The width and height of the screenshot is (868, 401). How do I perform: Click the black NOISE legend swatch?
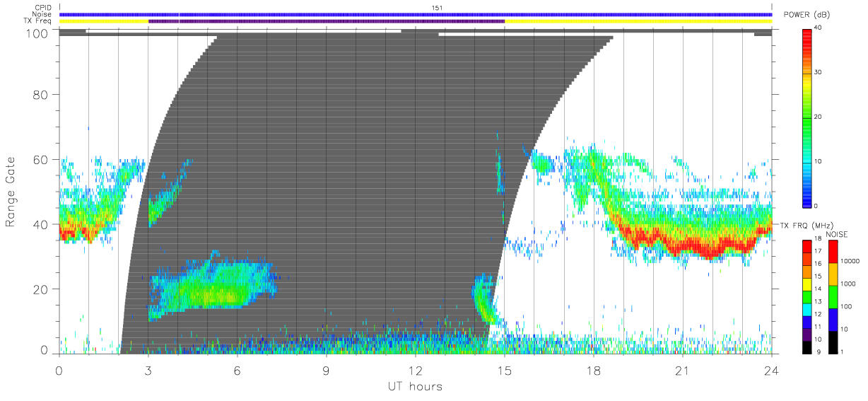click(x=833, y=342)
